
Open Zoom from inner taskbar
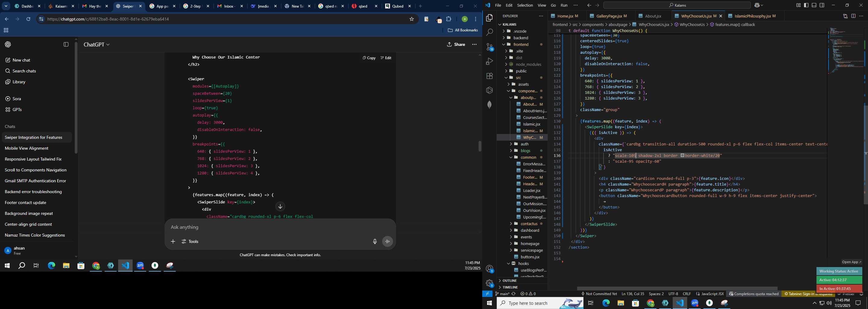click(x=140, y=266)
